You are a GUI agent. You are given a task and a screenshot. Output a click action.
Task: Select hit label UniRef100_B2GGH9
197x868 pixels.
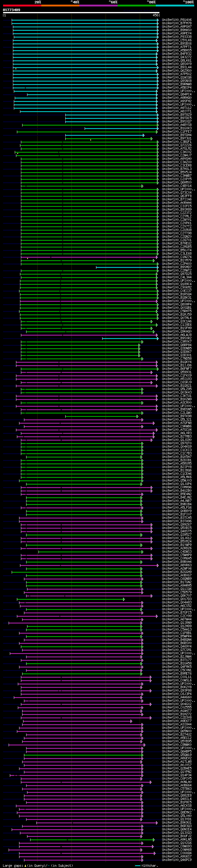coord(177,572)
